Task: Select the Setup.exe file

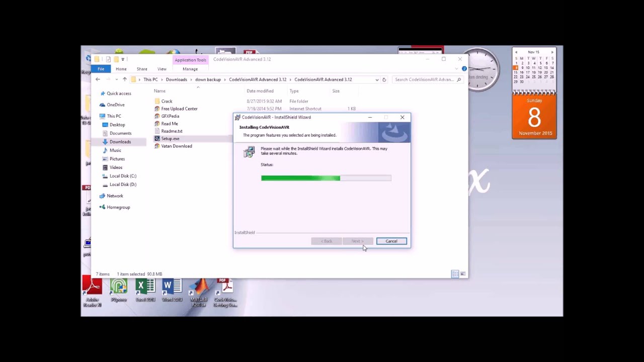Action: (x=170, y=139)
